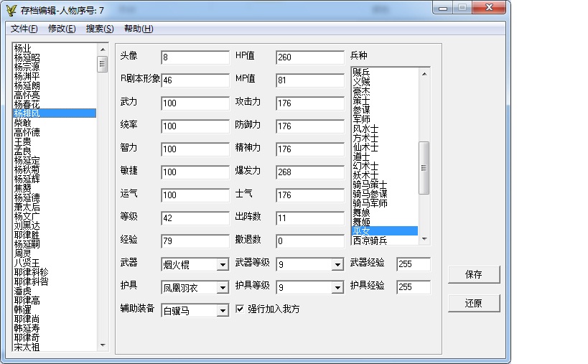Expand the 护具 dropdown showing 凤凰羽衣

pyautogui.click(x=223, y=287)
